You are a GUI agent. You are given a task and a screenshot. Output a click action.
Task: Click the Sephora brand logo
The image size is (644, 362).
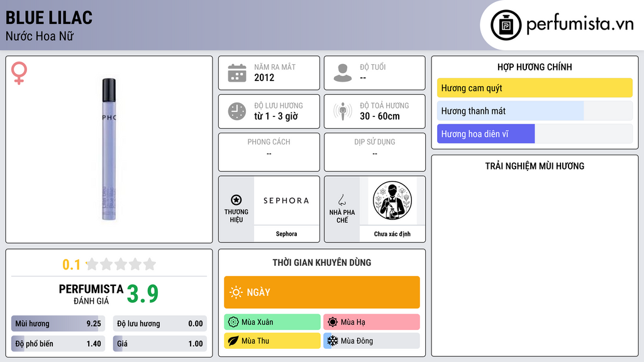click(x=286, y=200)
